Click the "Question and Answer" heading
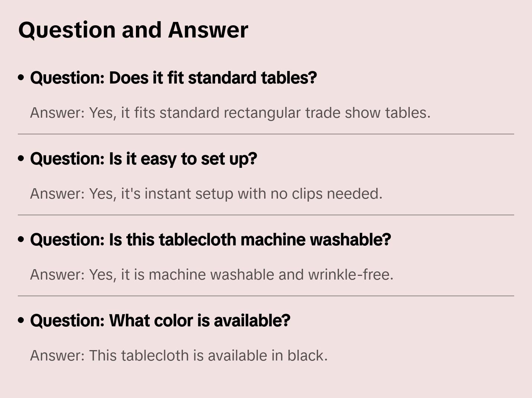 [x=133, y=30]
